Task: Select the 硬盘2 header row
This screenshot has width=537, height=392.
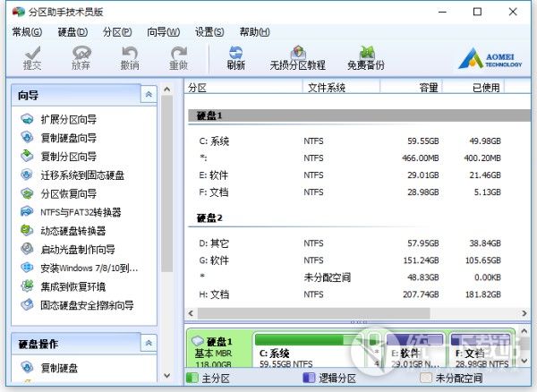Action: pyautogui.click(x=359, y=218)
